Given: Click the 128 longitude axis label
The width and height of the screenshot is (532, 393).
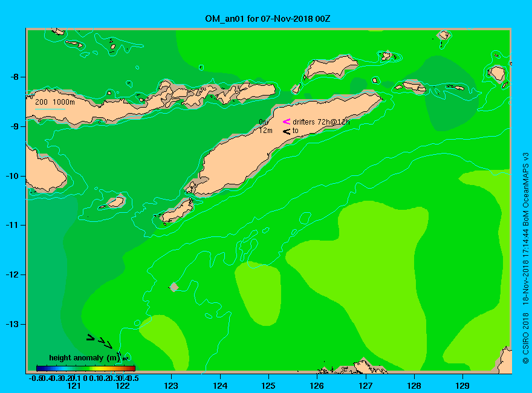Looking at the screenshot, I should [x=414, y=386].
